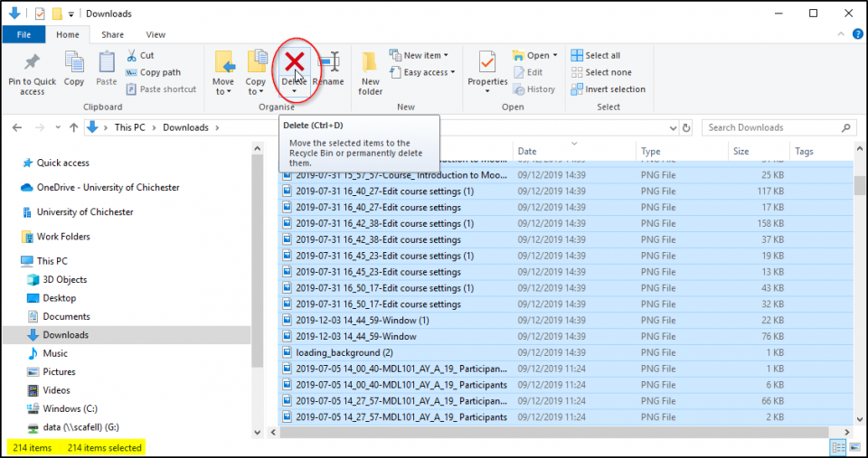Select This PC in navigation pane
This screenshot has width=868, height=458.
pyautogui.click(x=52, y=261)
